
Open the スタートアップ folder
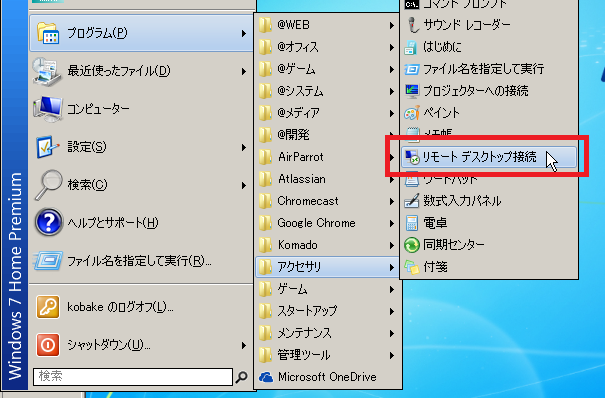327,311
